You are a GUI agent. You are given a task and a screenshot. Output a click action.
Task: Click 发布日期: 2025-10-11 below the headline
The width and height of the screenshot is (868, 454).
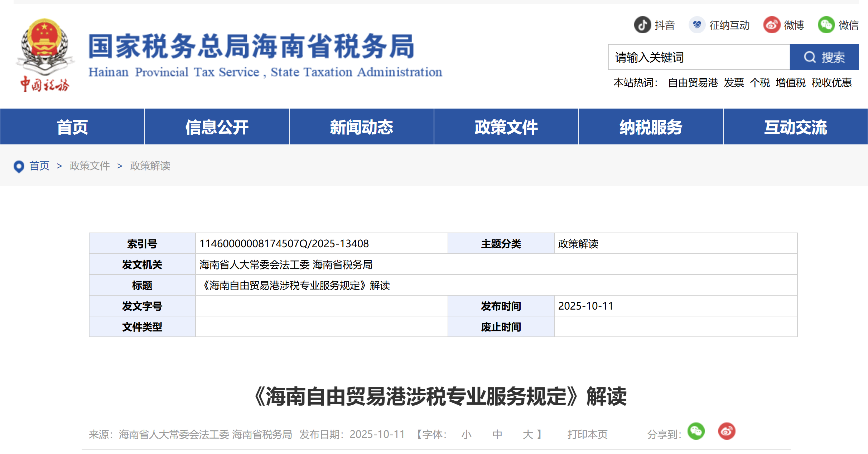click(x=352, y=435)
